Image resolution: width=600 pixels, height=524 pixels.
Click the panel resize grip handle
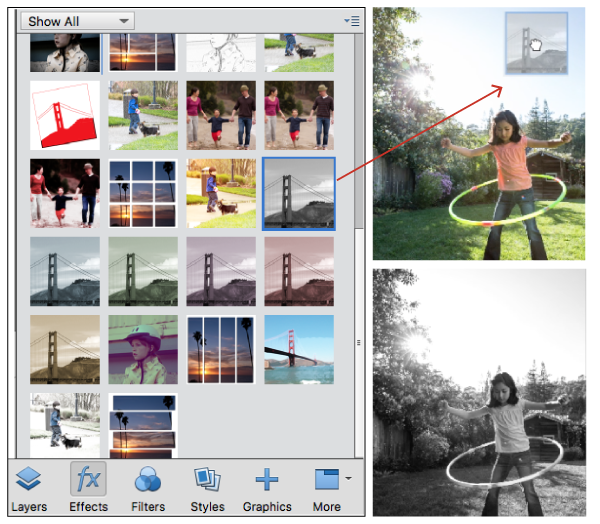pyautogui.click(x=359, y=342)
